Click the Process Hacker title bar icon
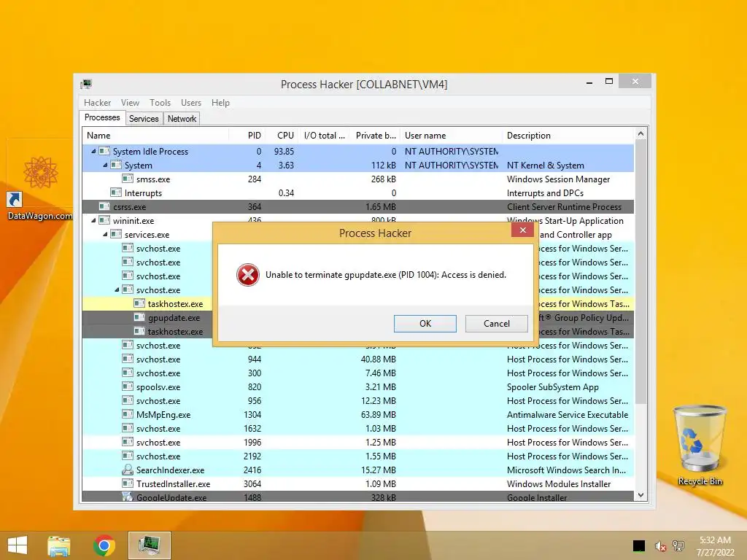747x560 pixels. click(x=86, y=85)
